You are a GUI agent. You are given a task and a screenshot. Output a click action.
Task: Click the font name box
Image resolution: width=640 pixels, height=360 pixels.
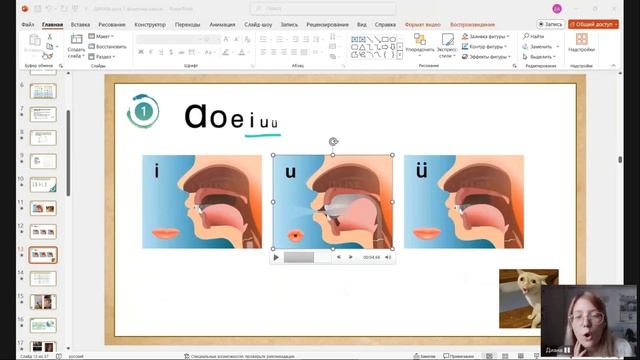(x=169, y=39)
